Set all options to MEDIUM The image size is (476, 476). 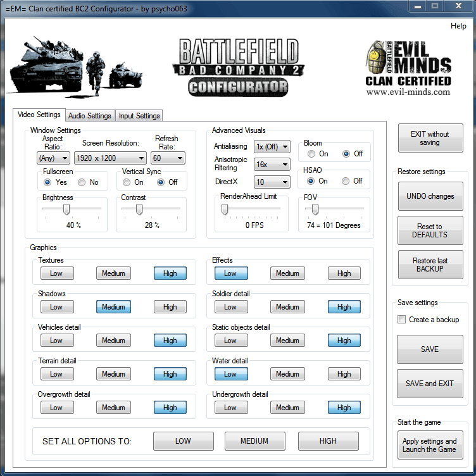(x=254, y=441)
